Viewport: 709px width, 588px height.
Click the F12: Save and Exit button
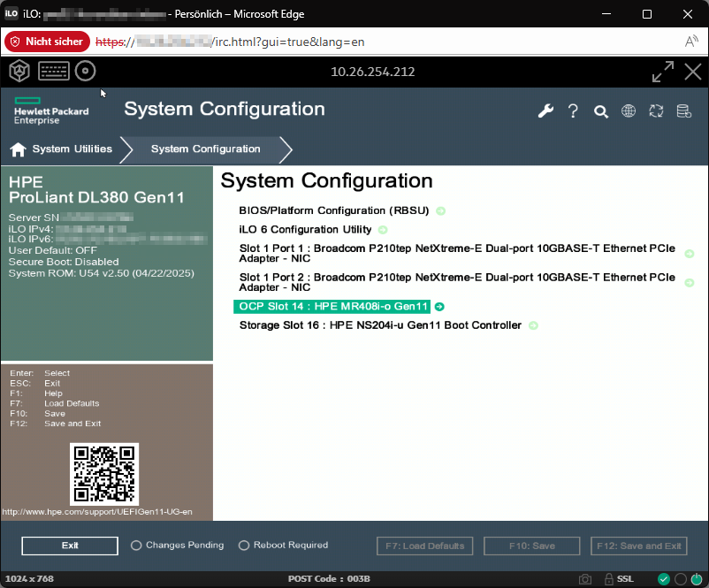(639, 546)
